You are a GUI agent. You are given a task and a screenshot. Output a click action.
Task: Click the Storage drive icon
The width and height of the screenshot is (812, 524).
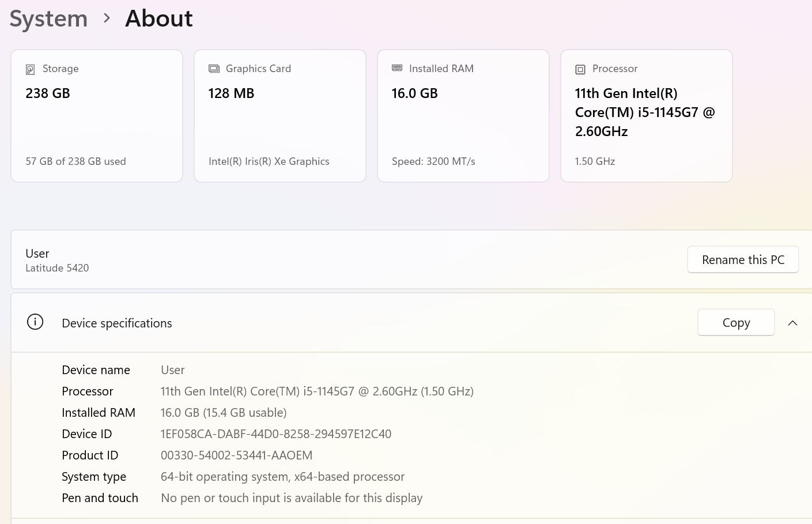tap(31, 69)
